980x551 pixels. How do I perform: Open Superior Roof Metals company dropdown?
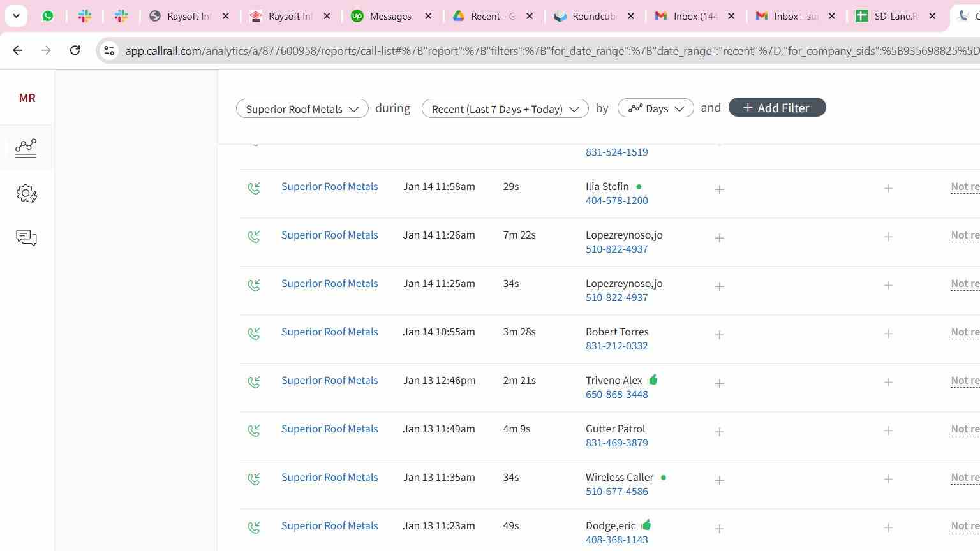pyautogui.click(x=302, y=108)
